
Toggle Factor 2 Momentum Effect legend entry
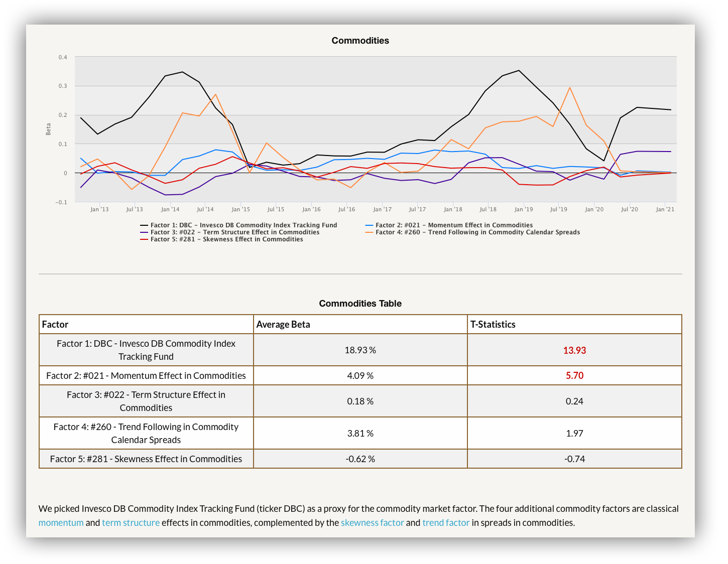[x=449, y=225]
